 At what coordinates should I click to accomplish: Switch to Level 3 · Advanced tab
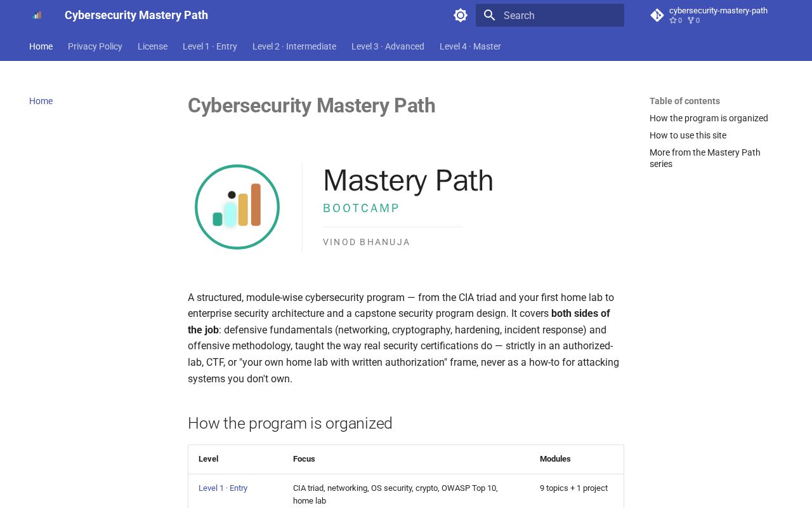[388, 46]
